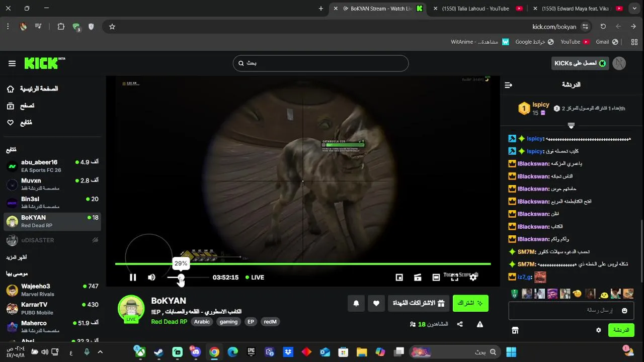This screenshot has width=644, height=362.
Task: Adjust the volume slider handle
Action: [x=181, y=277]
